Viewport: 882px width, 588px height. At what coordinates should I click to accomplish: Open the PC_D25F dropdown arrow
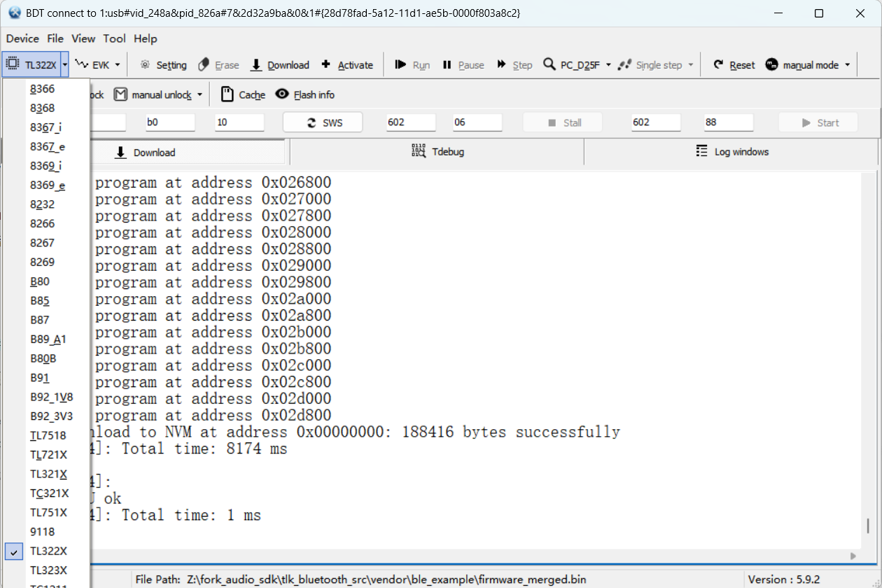click(x=608, y=64)
